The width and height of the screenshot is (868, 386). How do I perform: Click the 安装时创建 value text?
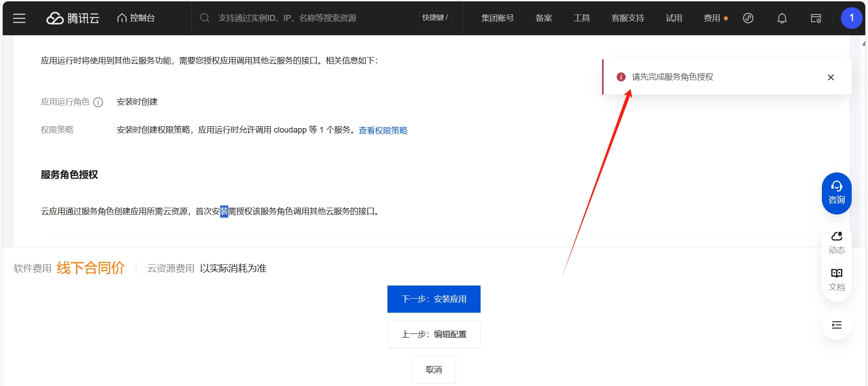click(137, 102)
